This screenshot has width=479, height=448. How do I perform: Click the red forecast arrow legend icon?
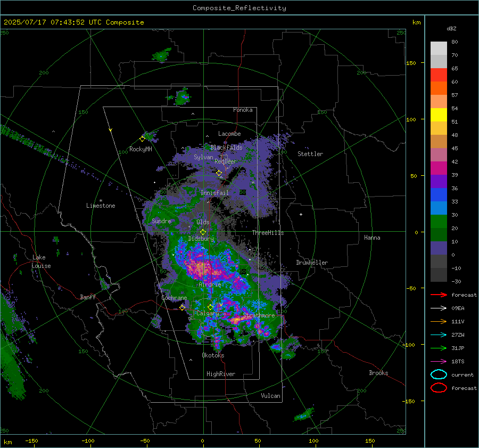pos(439,295)
